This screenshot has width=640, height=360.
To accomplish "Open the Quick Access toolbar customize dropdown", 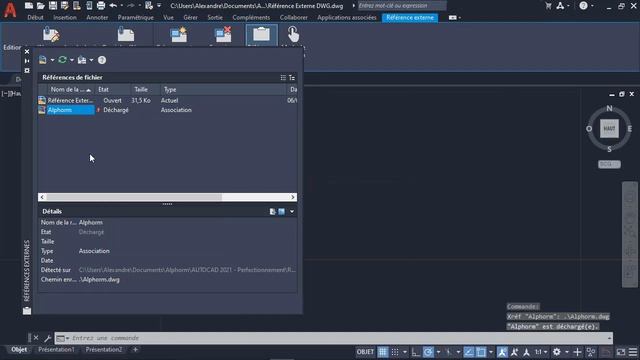I will click(159, 6).
